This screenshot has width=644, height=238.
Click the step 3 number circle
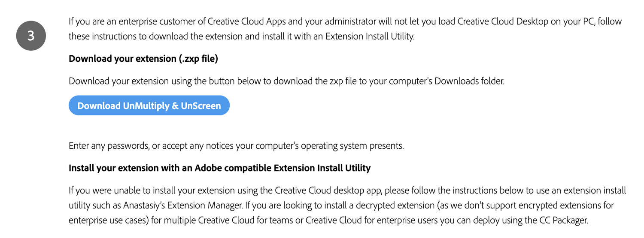(x=31, y=36)
